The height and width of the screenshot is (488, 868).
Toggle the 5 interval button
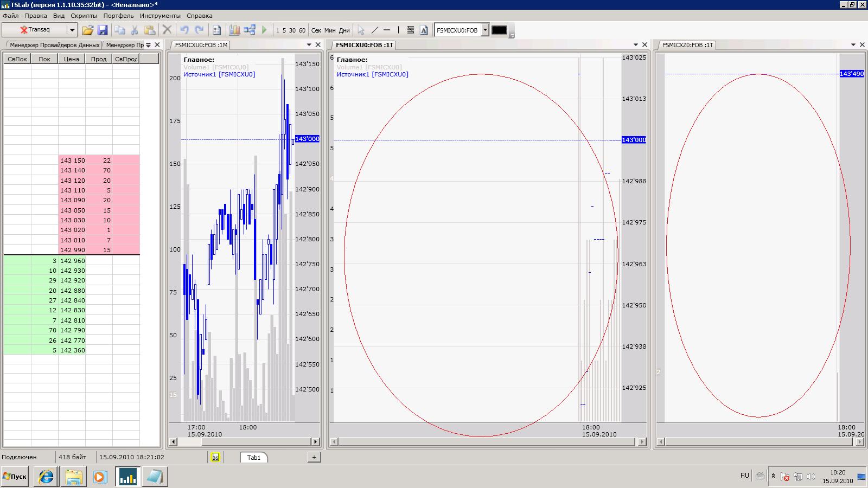tap(284, 30)
